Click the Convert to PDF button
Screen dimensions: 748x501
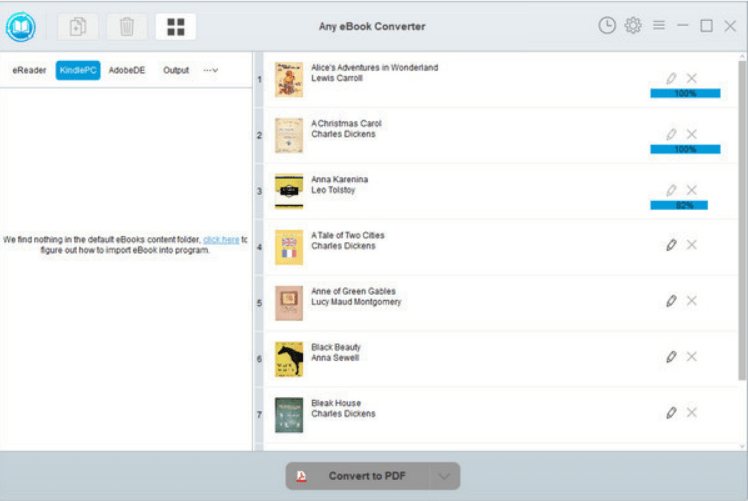358,476
